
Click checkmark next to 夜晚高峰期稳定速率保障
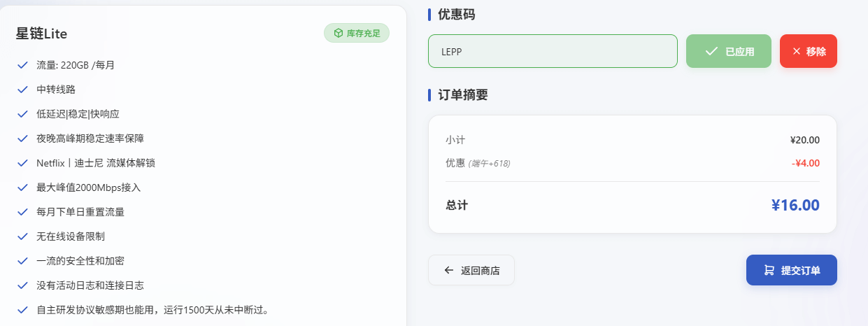click(x=22, y=139)
